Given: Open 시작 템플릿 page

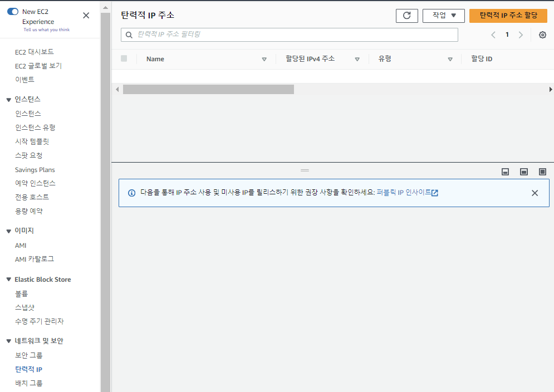Looking at the screenshot, I should 32,141.
